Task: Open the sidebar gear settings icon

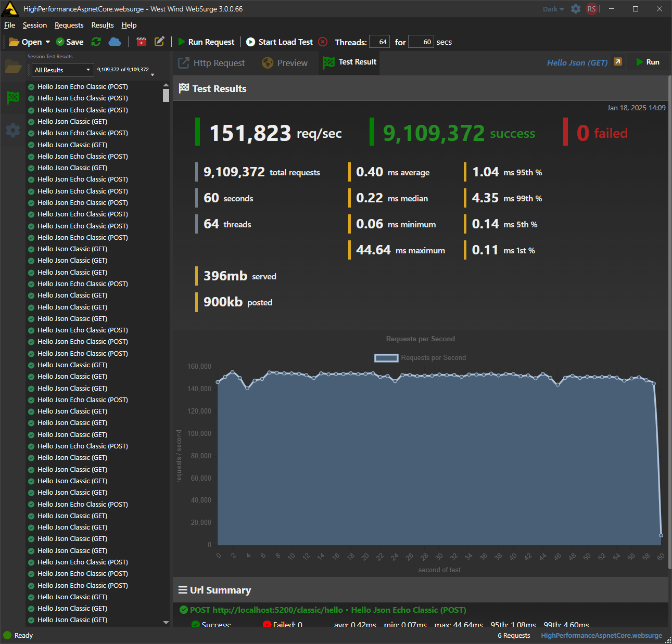Action: tap(13, 130)
